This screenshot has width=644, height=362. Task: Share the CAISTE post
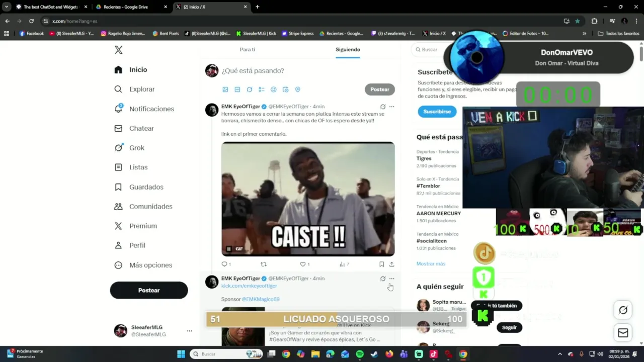[391, 264]
